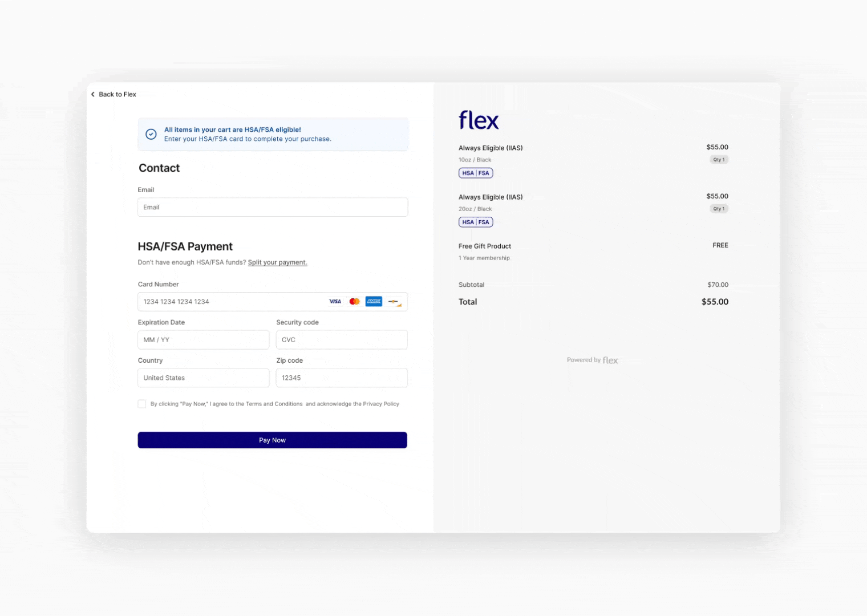Click the HSA/FSA card icon after Amex

(x=394, y=302)
